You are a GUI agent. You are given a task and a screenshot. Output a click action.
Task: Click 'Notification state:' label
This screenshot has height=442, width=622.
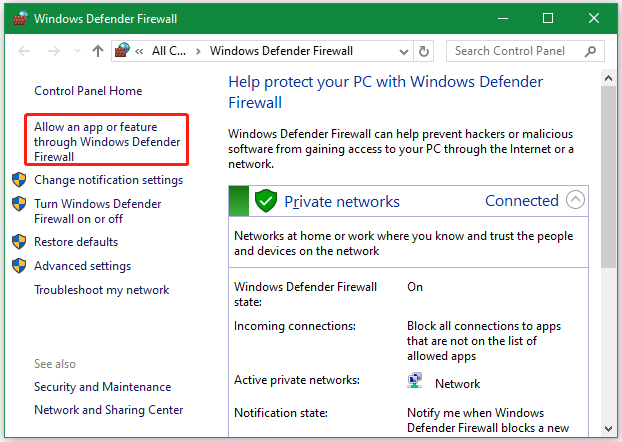[x=281, y=413]
